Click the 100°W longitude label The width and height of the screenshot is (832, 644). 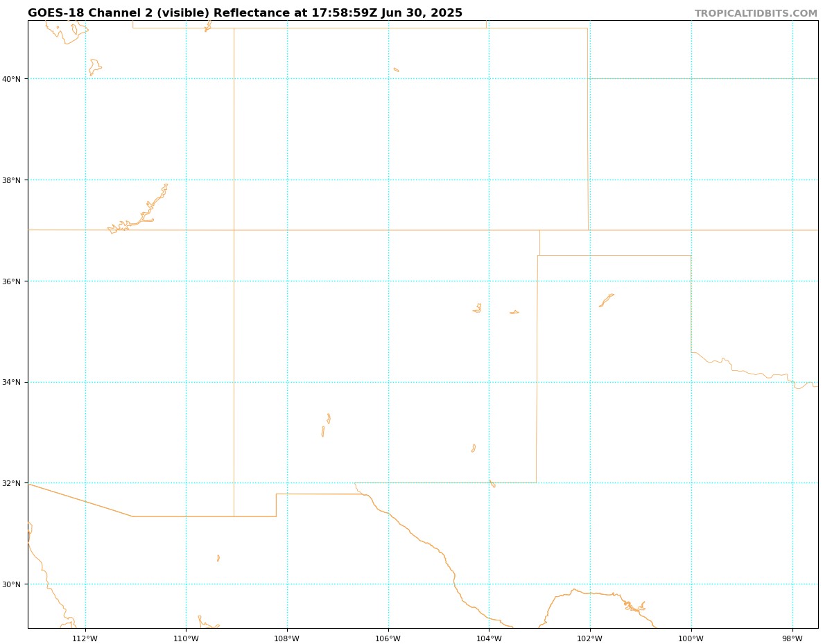pyautogui.click(x=691, y=638)
